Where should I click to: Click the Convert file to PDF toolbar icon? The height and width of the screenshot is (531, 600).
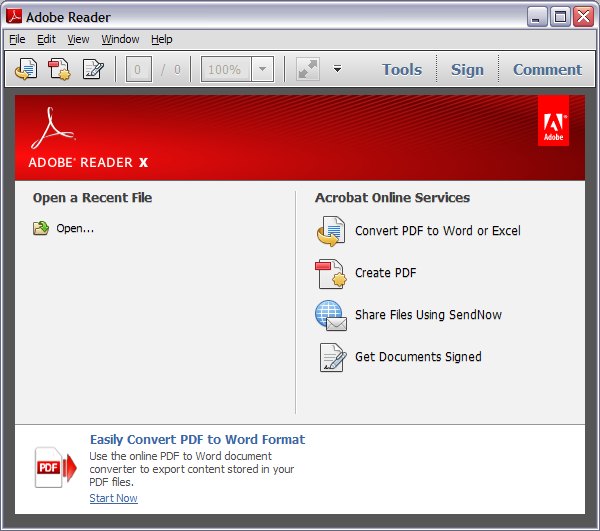(x=26, y=69)
